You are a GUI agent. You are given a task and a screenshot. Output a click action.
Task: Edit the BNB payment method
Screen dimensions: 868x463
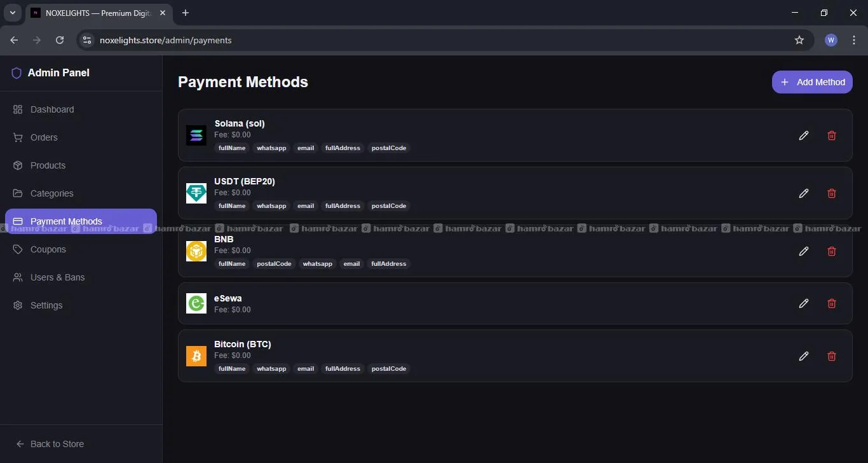point(804,251)
